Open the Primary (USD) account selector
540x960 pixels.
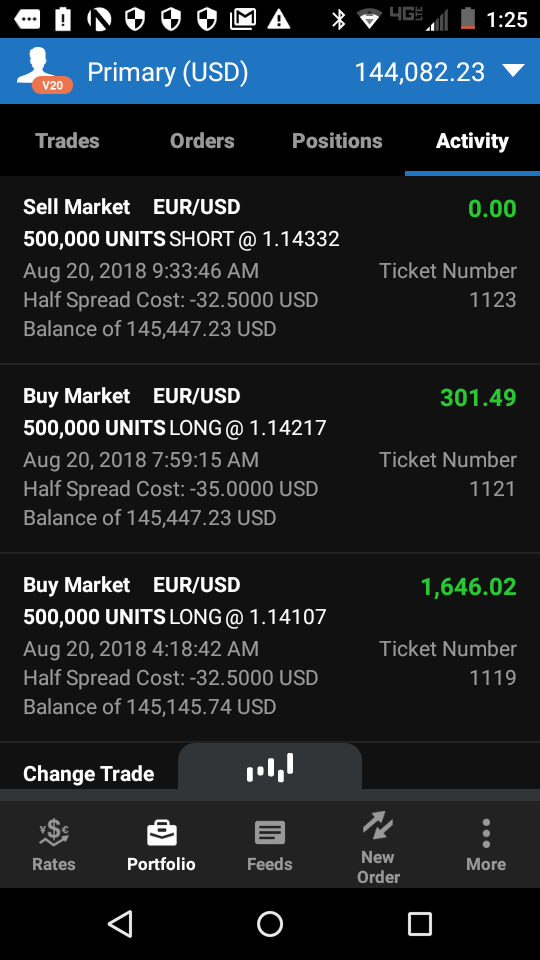(x=168, y=72)
